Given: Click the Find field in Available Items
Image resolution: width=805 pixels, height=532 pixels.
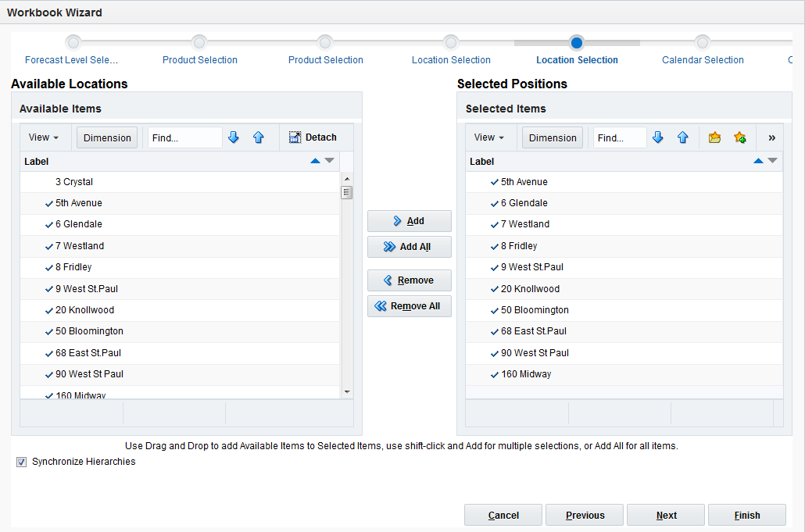Looking at the screenshot, I should click(184, 137).
